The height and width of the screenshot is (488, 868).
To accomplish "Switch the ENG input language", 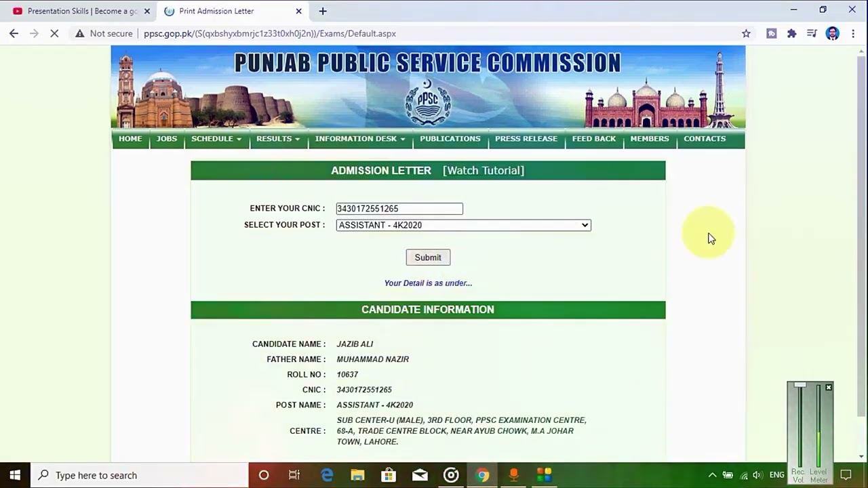I will (x=777, y=475).
